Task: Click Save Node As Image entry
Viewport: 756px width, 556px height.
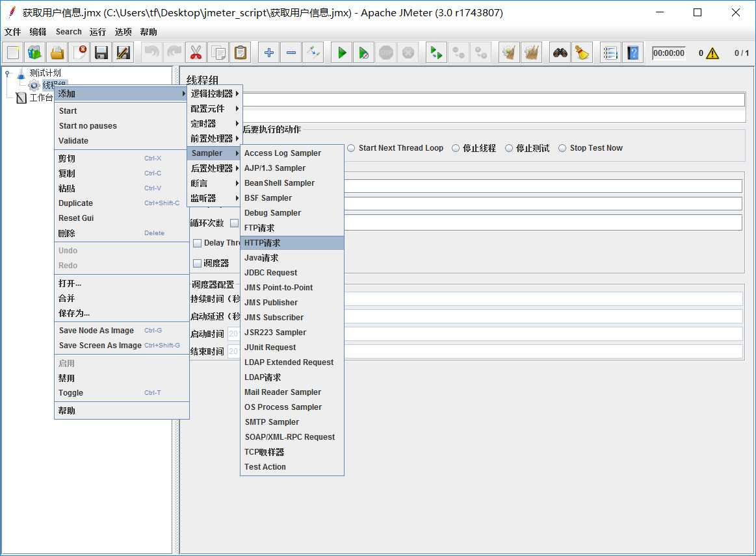Action: point(122,331)
